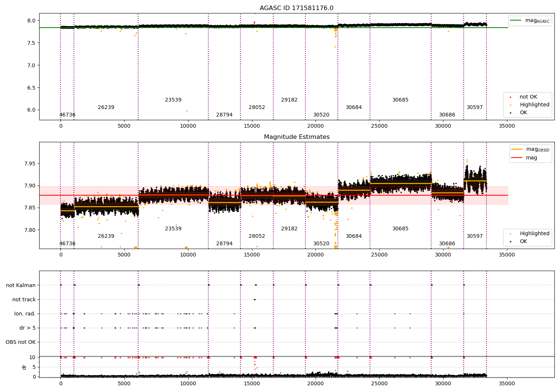Click the 7.85 y-axis tick label
Screen dimensions: 560x392
30,208
